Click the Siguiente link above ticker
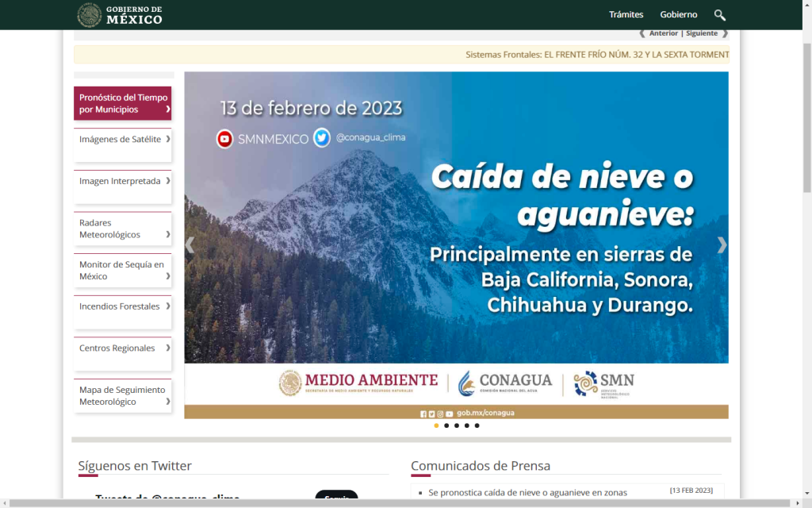The width and height of the screenshot is (812, 508). (x=703, y=33)
